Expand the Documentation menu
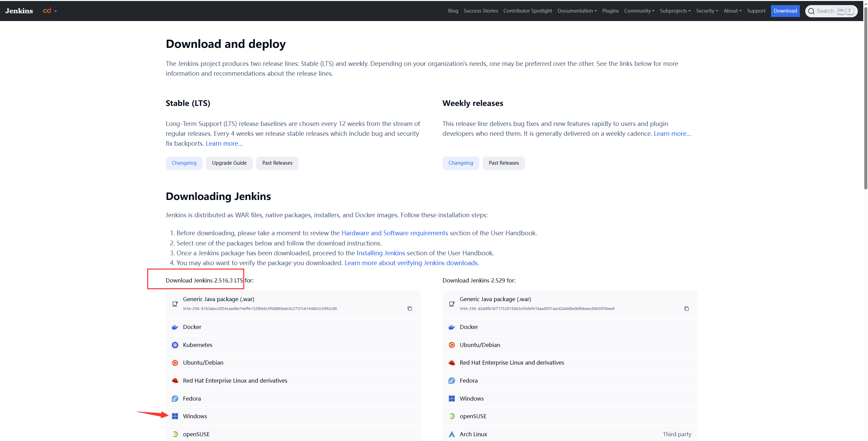The height and width of the screenshot is (441, 868). (577, 11)
